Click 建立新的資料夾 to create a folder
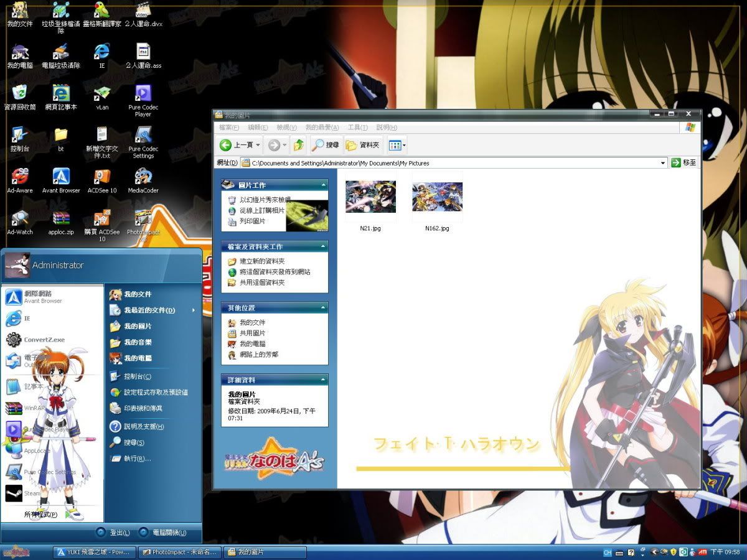Image resolution: width=747 pixels, height=560 pixels. coord(262,261)
